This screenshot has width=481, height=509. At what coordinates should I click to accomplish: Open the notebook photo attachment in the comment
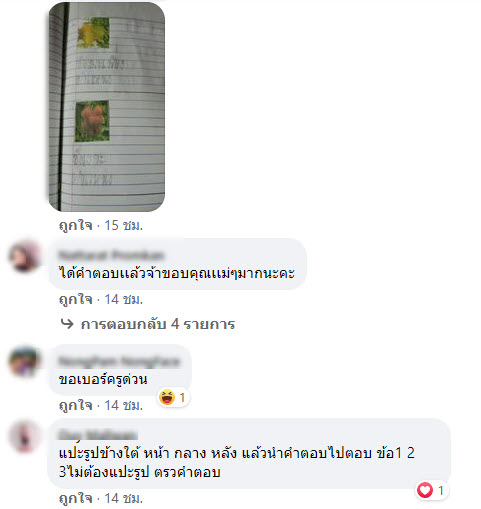click(x=107, y=107)
